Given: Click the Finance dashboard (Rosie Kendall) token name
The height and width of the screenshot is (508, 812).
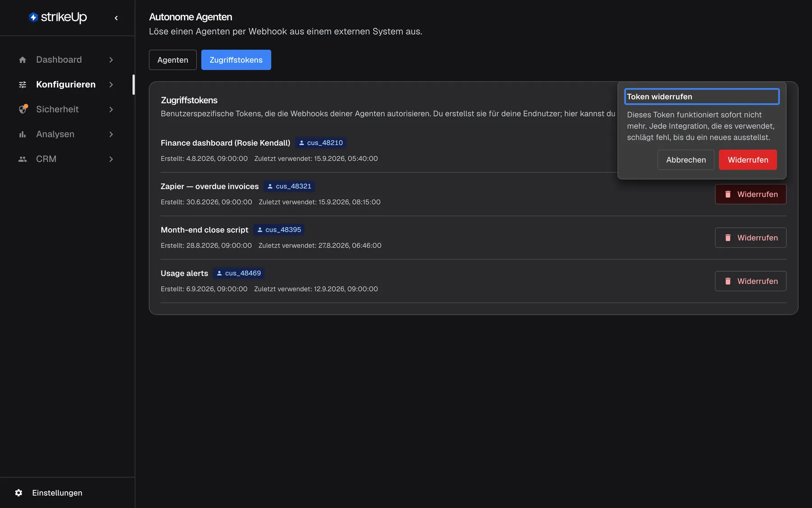Looking at the screenshot, I should [226, 143].
